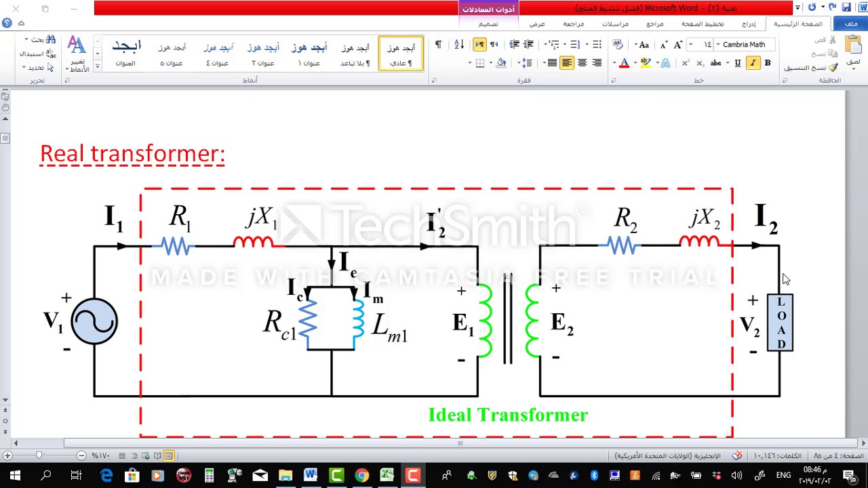The image size is (868, 488).
Task: Select the highlighted view mode icon in status bar
Action: click(168, 455)
